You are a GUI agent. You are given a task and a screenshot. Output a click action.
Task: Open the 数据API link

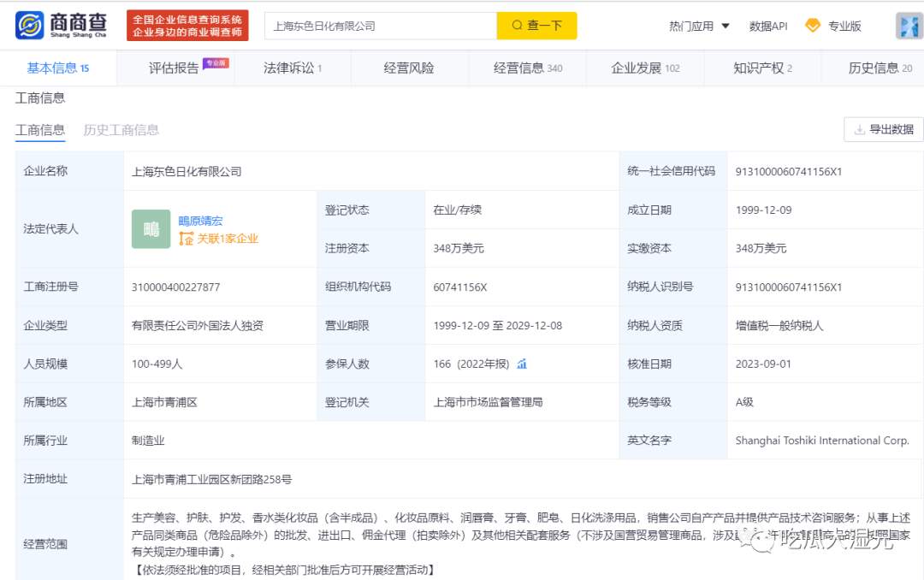pos(768,26)
